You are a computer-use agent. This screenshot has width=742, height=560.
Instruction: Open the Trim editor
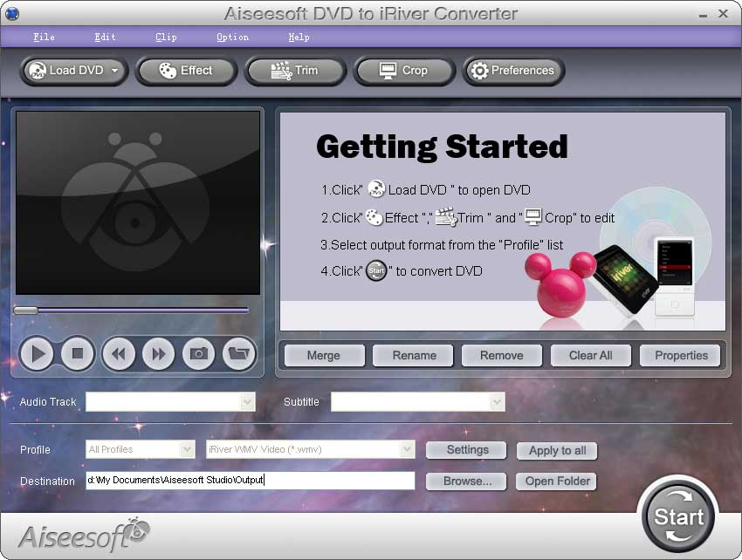point(295,72)
